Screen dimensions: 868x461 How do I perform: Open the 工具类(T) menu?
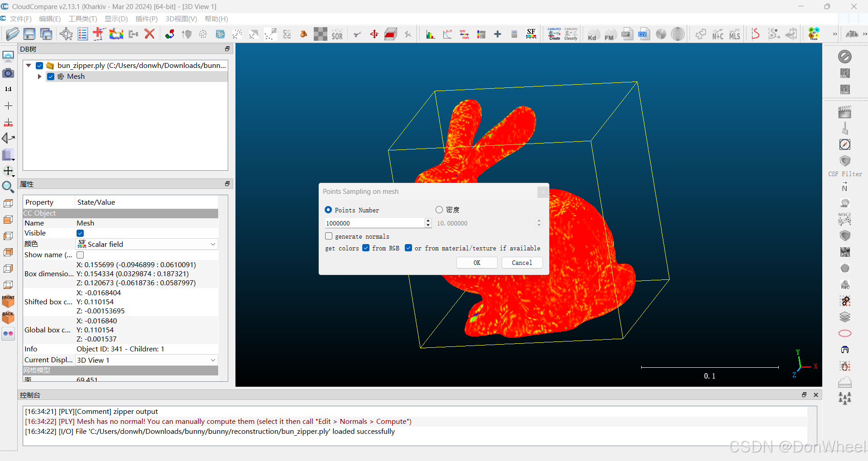pyautogui.click(x=83, y=19)
